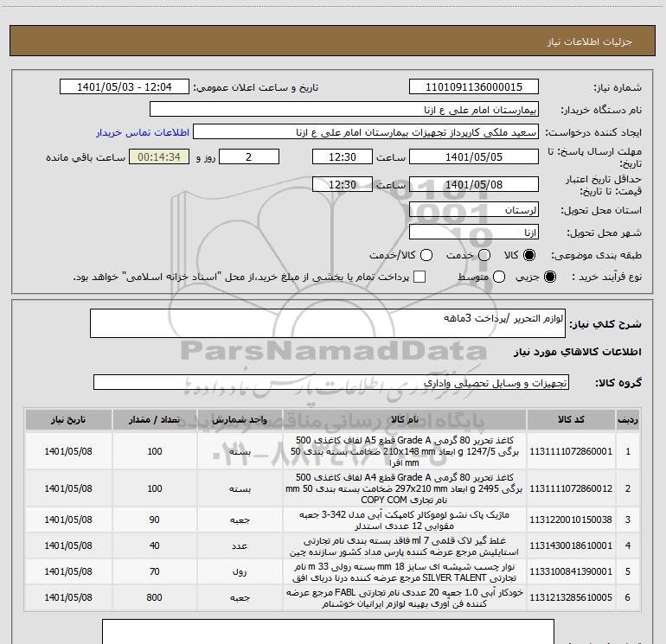Click the buyer name field بیمارستان امام علی

344,110
